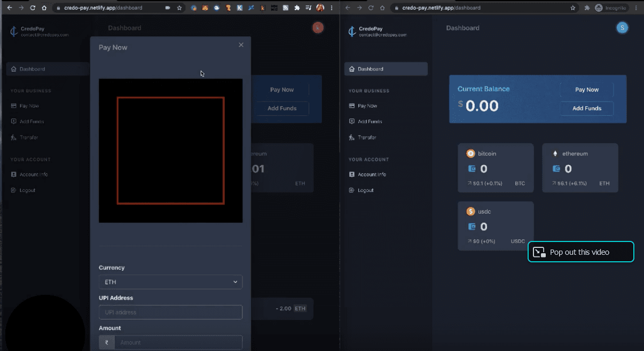Open Extensions puzzle icon in right browser
Image resolution: width=644 pixels, height=351 pixels.
coord(587,8)
